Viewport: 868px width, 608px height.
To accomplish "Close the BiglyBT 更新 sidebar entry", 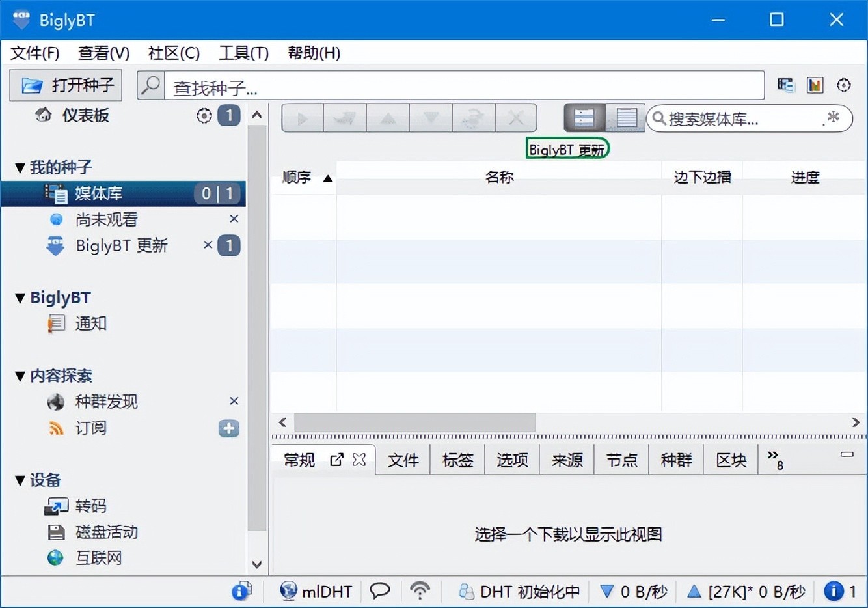I will (x=208, y=245).
